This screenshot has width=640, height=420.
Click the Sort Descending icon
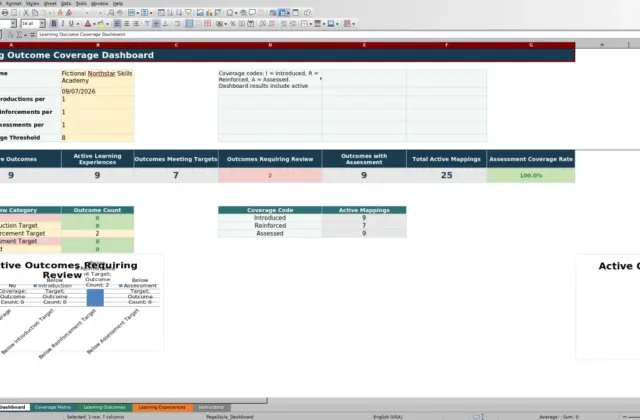[179, 13]
